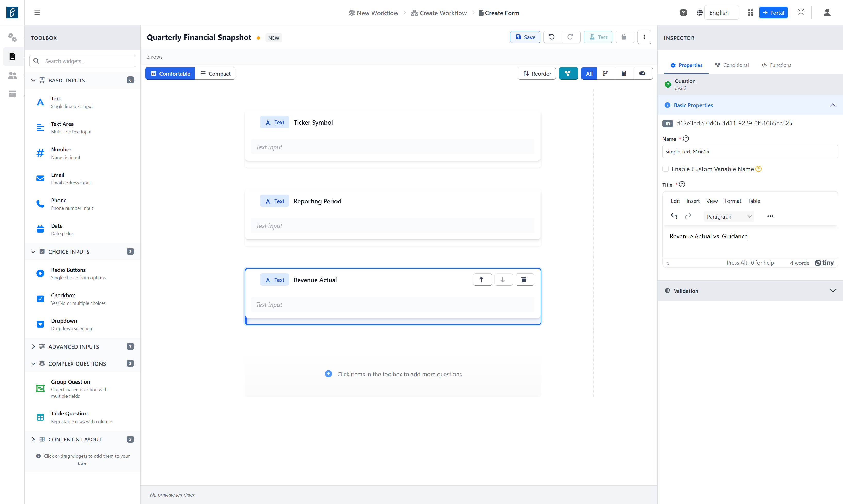
Task: Collapse the Basic Properties section
Action: (x=750, y=105)
